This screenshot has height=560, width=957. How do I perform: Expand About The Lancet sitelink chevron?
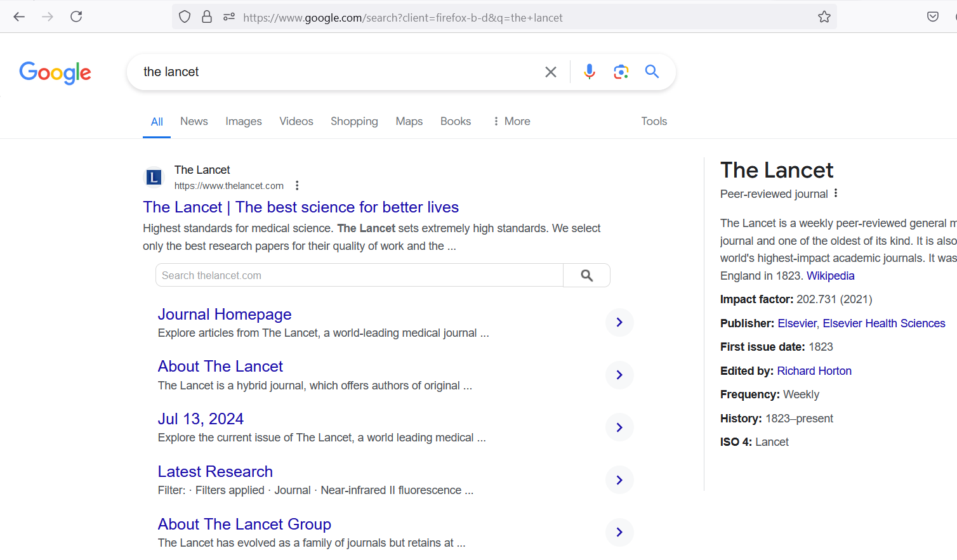pyautogui.click(x=619, y=375)
